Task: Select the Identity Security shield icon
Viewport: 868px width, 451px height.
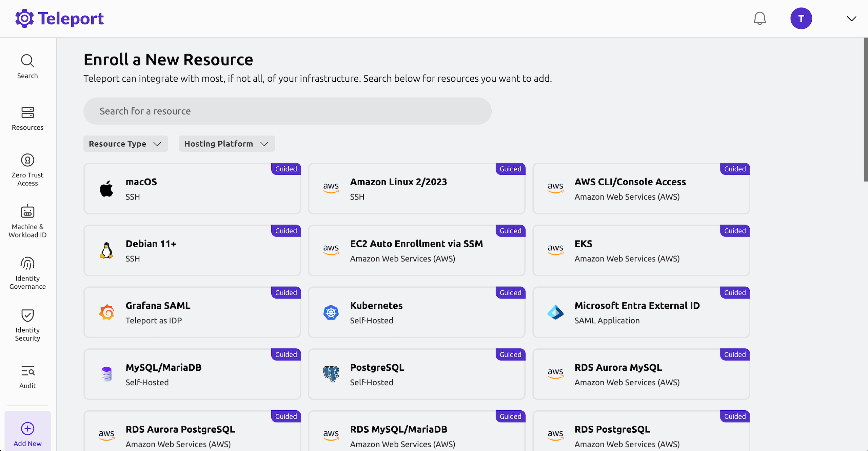Action: [27, 315]
